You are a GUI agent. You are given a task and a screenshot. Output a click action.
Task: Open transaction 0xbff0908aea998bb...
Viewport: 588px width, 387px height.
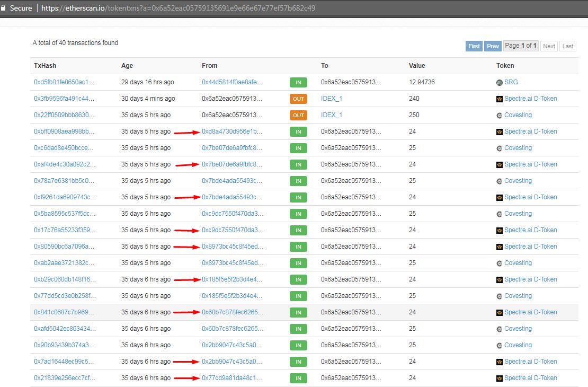[x=64, y=131]
